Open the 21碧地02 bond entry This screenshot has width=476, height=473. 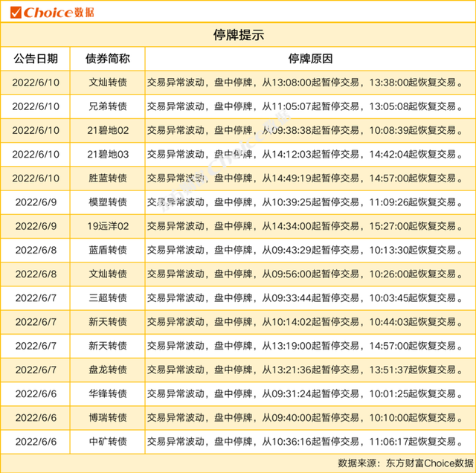[108, 130]
